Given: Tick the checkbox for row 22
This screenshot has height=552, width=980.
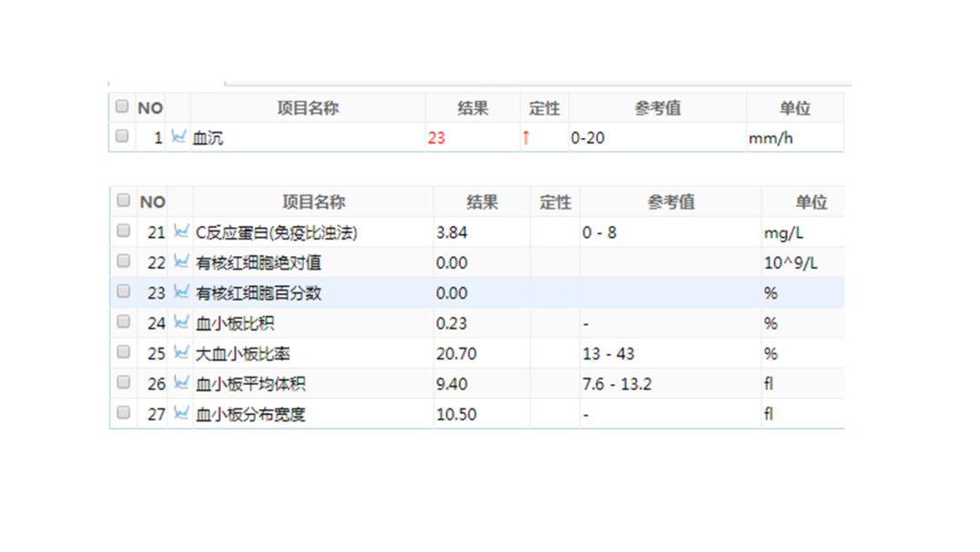Looking at the screenshot, I should [x=123, y=261].
